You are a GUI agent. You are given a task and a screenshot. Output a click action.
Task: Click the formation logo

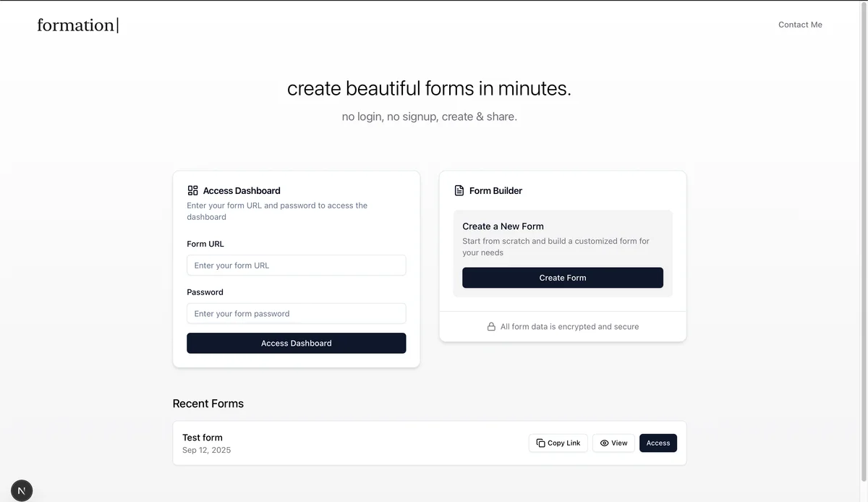click(77, 25)
